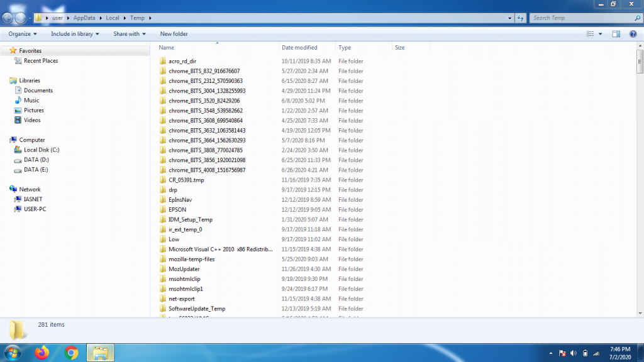The width and height of the screenshot is (644, 362).
Task: Open the address bar history dropdown
Action: click(509, 18)
